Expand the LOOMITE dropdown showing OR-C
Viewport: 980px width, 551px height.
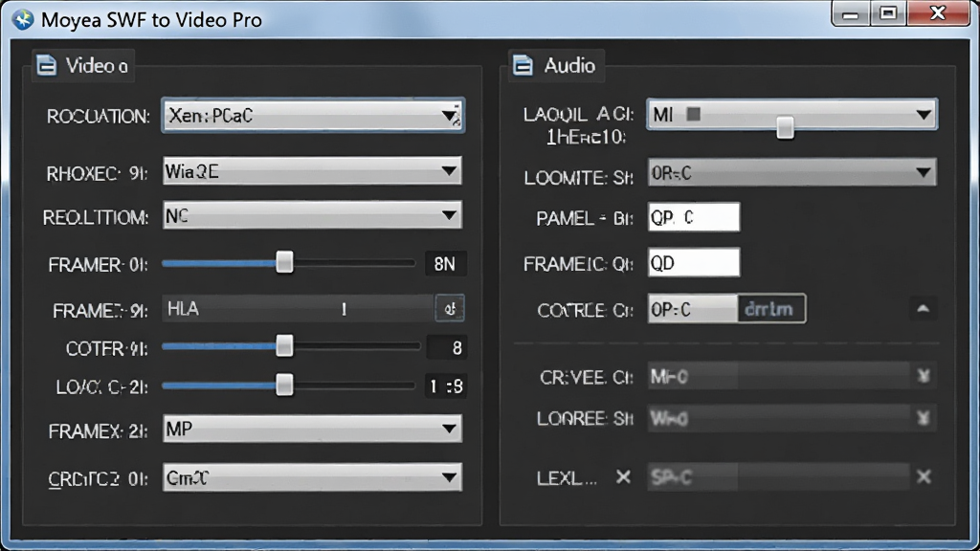pos(791,172)
